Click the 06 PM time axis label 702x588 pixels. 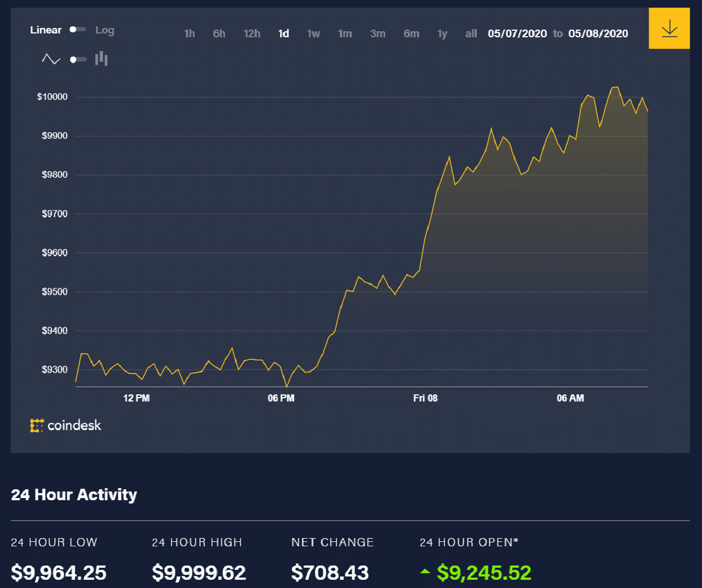point(281,398)
